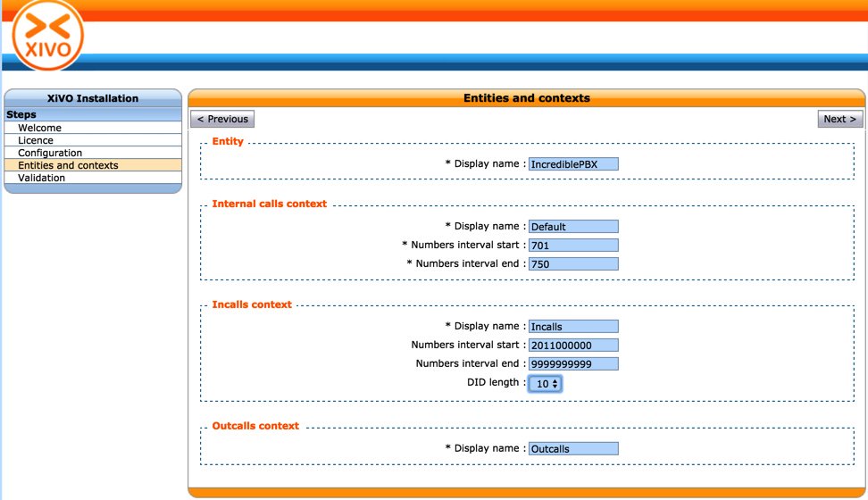The width and height of the screenshot is (868, 500).
Task: Edit the Incalls context display name field
Action: pyautogui.click(x=573, y=327)
